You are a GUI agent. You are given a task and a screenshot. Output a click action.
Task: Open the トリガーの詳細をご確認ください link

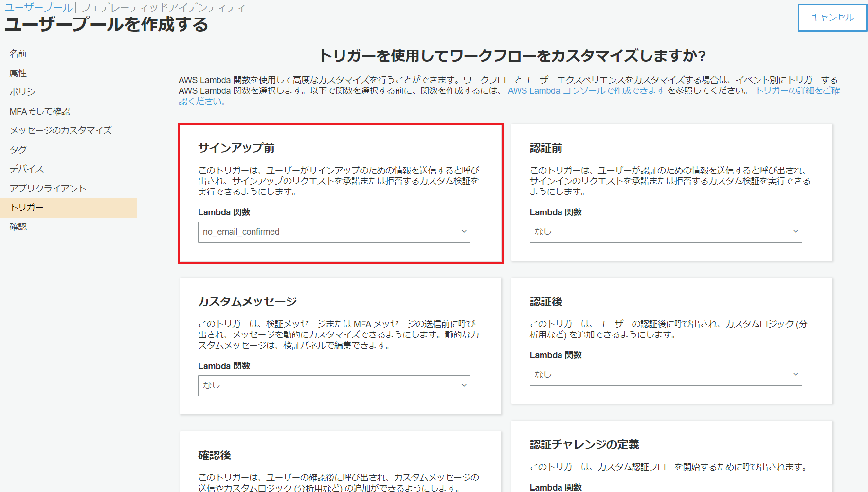click(x=797, y=91)
